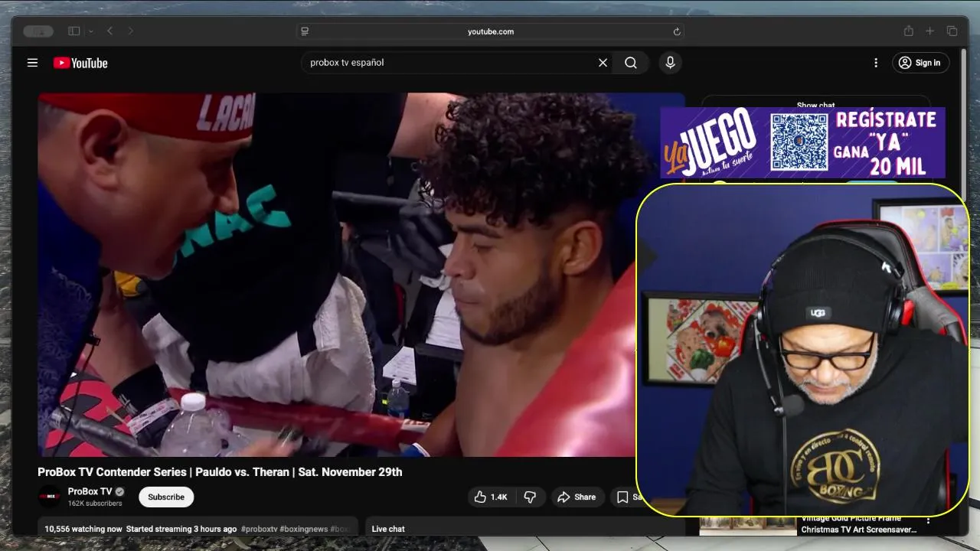Click the Live chat header

click(x=388, y=529)
